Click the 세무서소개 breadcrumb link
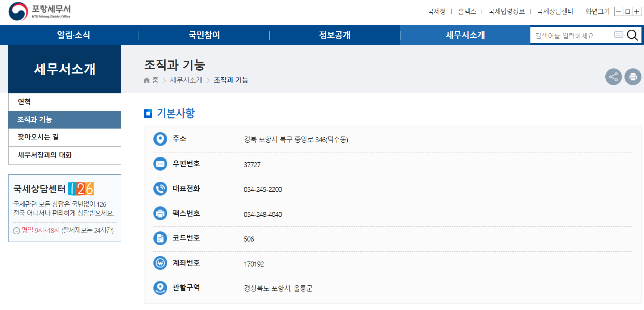The width and height of the screenshot is (644, 310). pos(186,80)
